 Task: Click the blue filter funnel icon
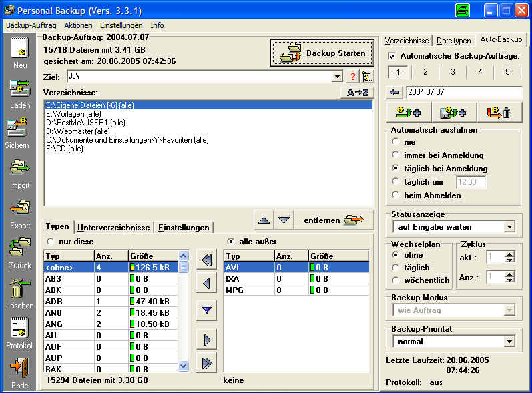point(206,310)
